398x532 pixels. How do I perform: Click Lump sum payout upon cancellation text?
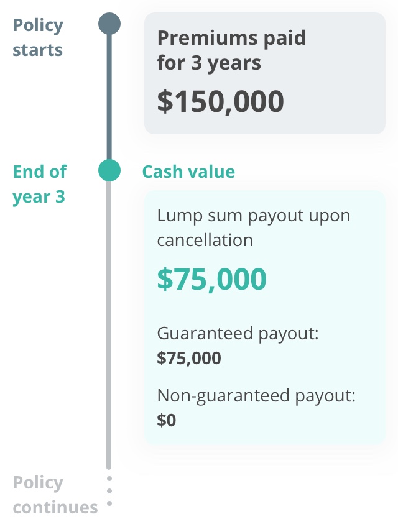click(253, 227)
